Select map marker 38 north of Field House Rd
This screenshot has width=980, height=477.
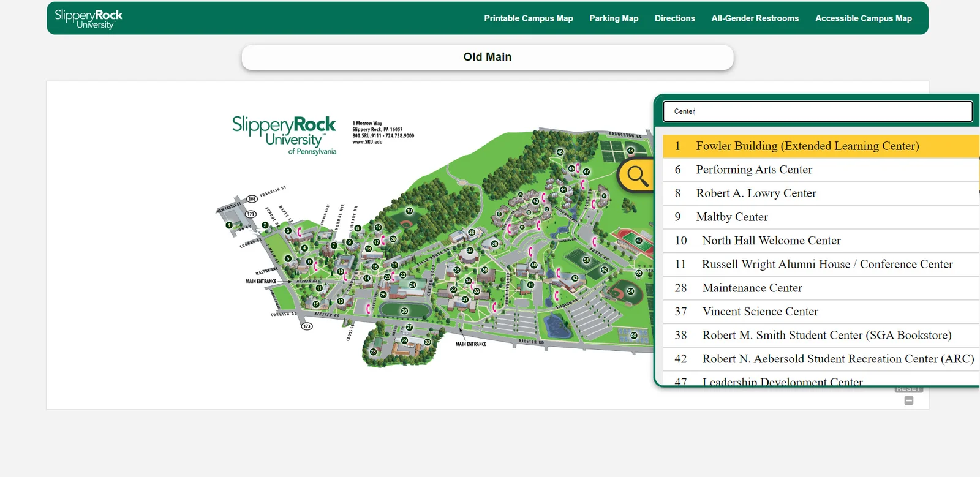(472, 232)
